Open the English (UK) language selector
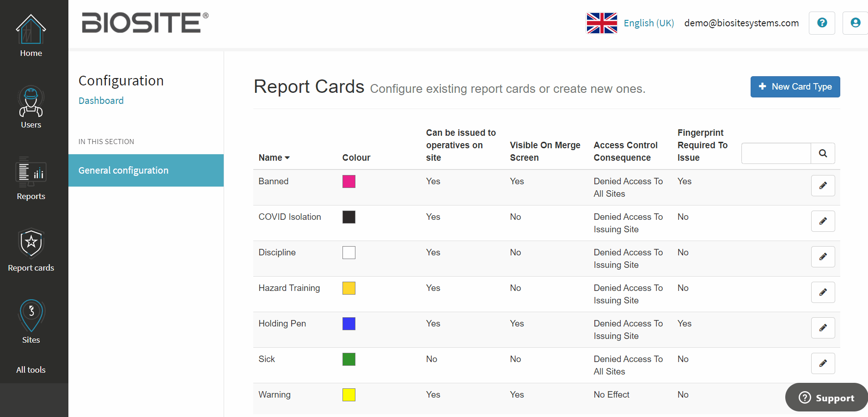The width and height of the screenshot is (868, 417). [648, 23]
